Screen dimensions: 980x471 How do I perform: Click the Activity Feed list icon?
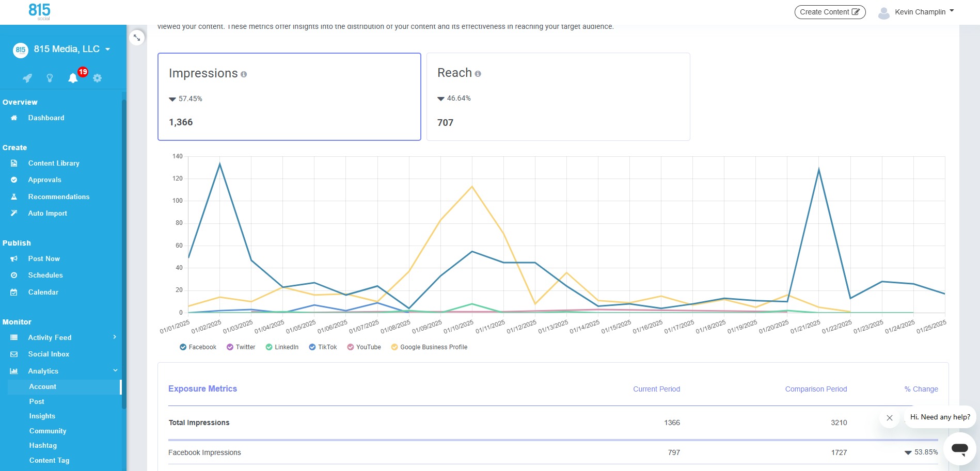click(x=14, y=337)
